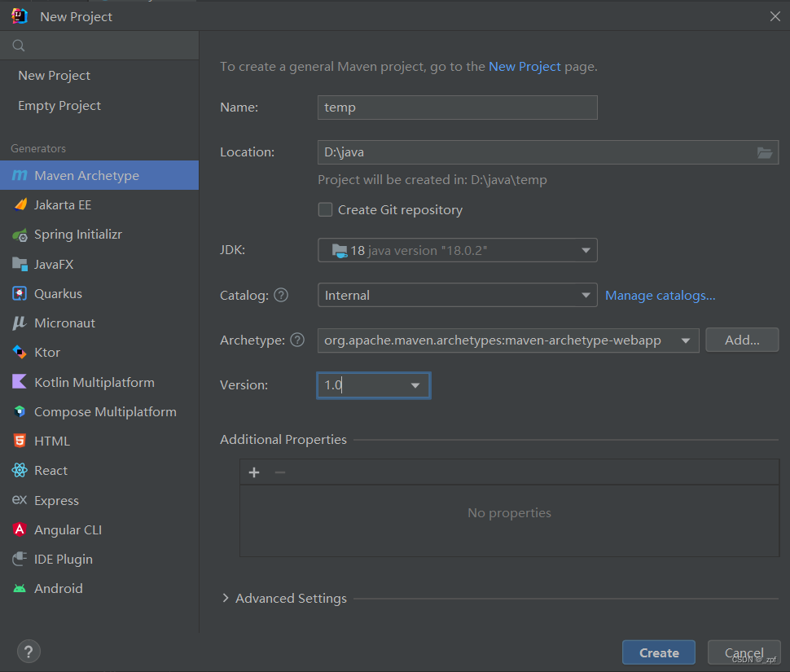790x672 pixels.
Task: Click the Spring Initializr leaf icon
Action: tap(20, 235)
